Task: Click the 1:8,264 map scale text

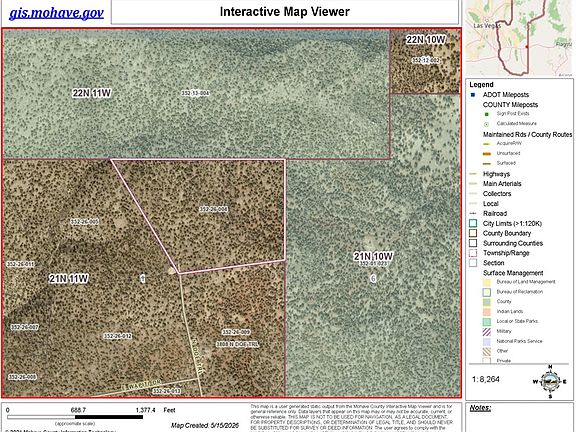Action: (x=486, y=379)
